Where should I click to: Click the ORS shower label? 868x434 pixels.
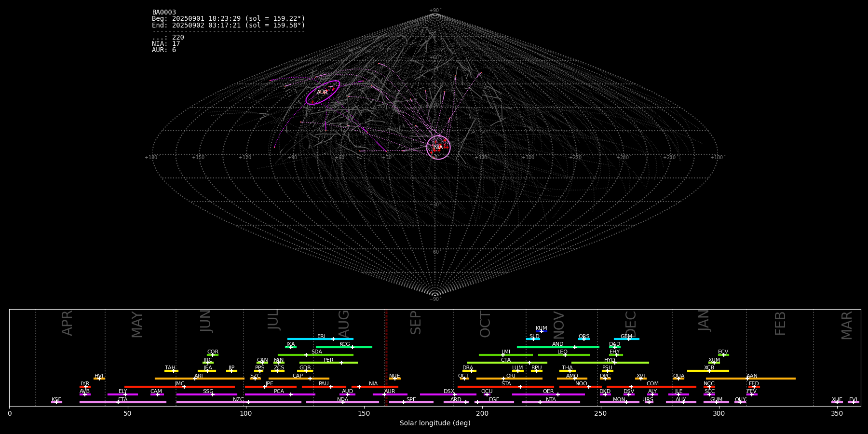pos(584,337)
